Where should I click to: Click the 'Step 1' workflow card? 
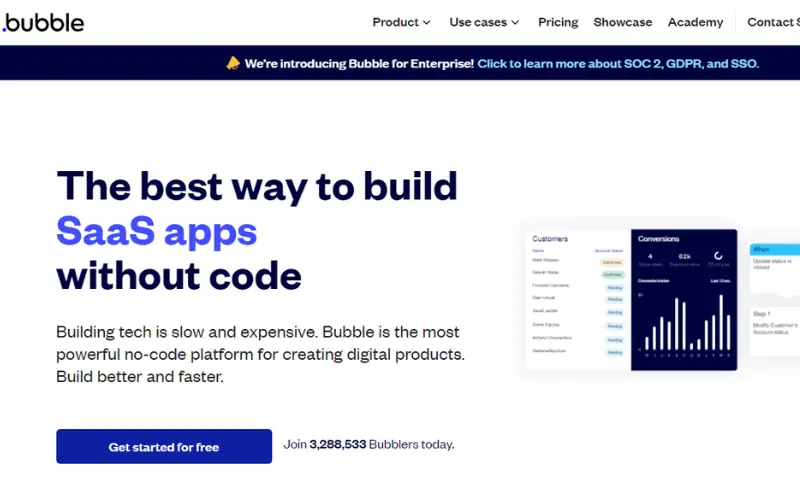click(x=775, y=331)
